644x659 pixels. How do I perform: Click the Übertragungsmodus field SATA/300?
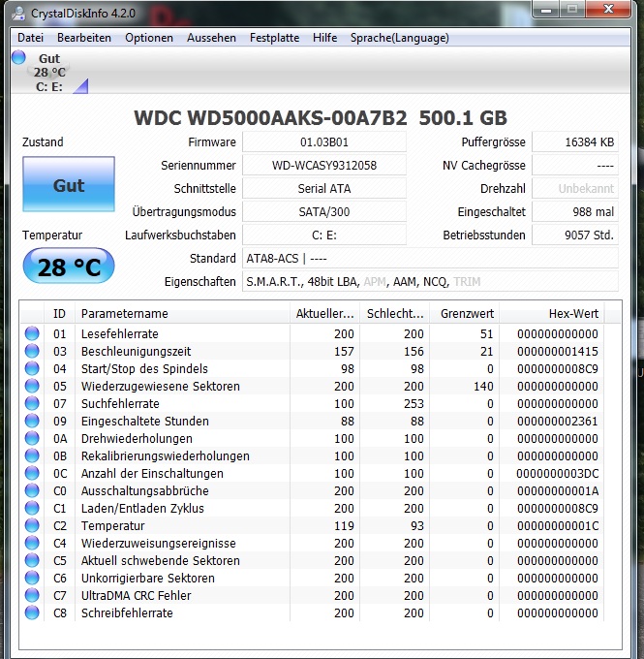(324, 211)
